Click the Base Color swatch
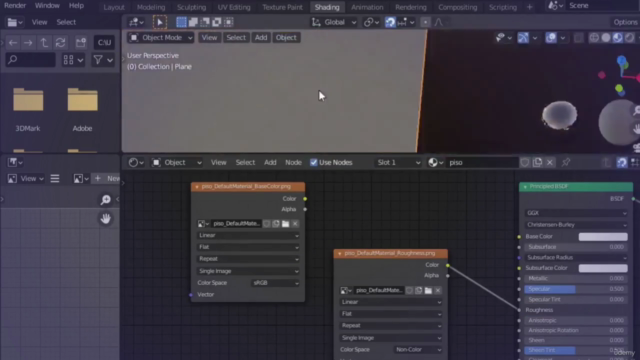640x360 pixels. [603, 237]
